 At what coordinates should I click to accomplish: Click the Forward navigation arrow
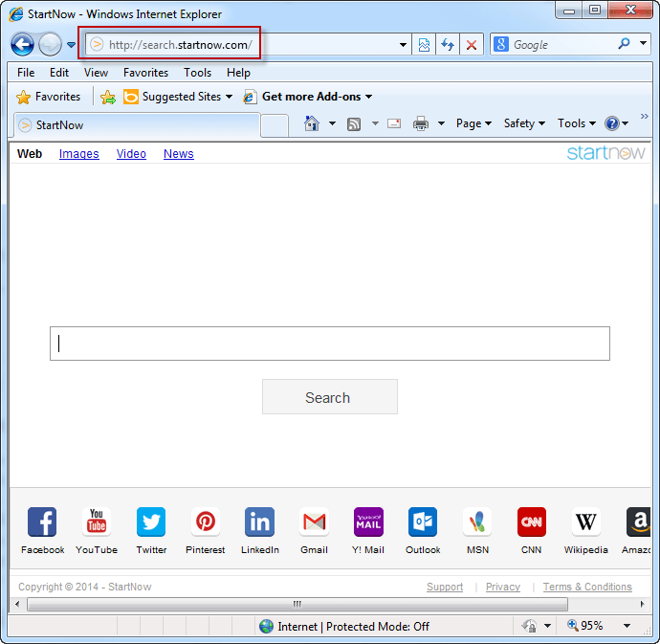50,44
